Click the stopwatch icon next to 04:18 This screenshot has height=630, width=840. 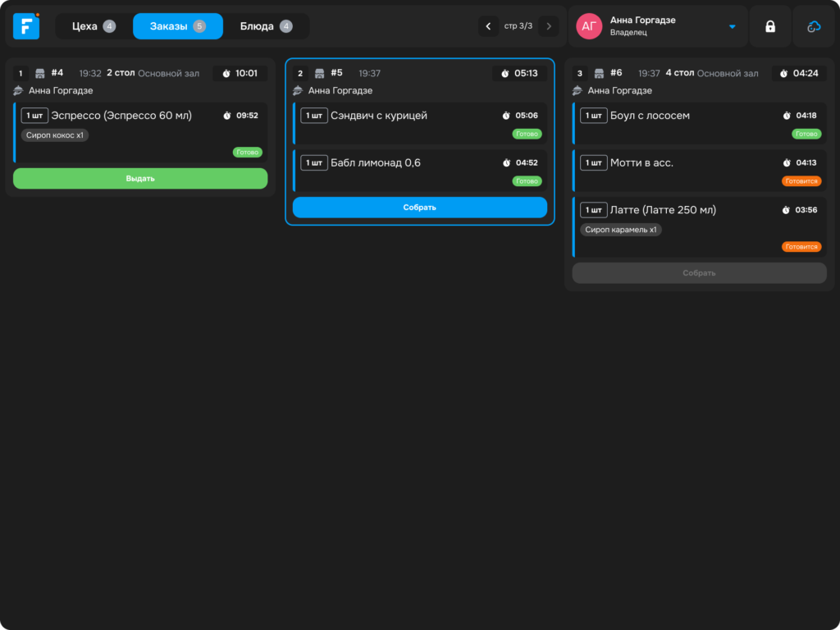[787, 116]
